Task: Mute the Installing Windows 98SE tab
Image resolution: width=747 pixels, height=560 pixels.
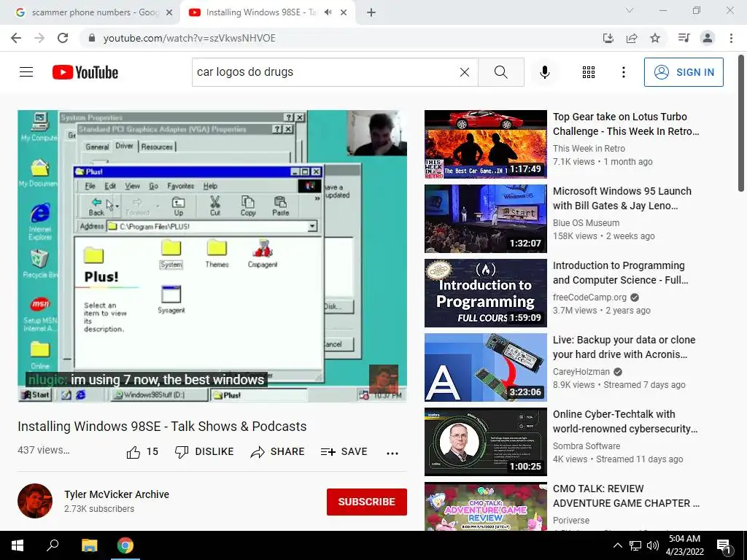Action: [328, 12]
